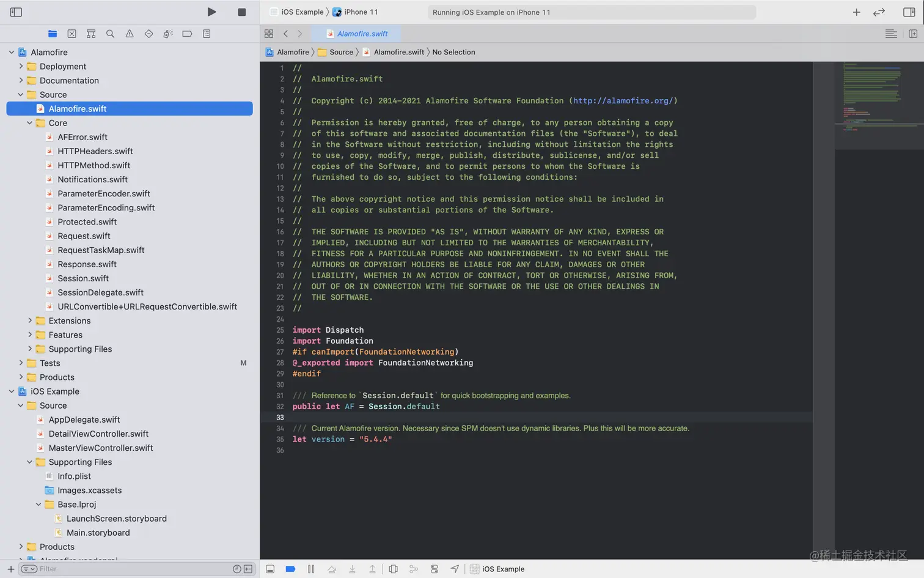Open the Symbol navigator
The height and width of the screenshot is (578, 924).
(91, 34)
